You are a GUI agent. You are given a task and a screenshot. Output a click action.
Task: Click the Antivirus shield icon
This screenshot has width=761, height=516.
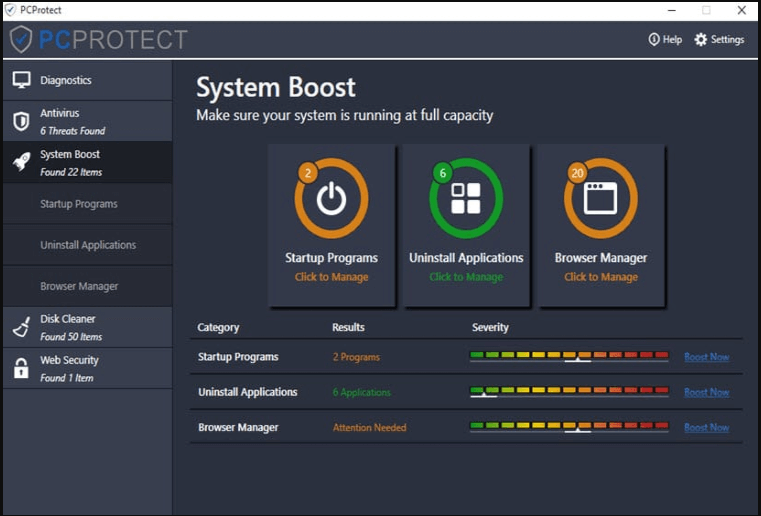click(21, 122)
